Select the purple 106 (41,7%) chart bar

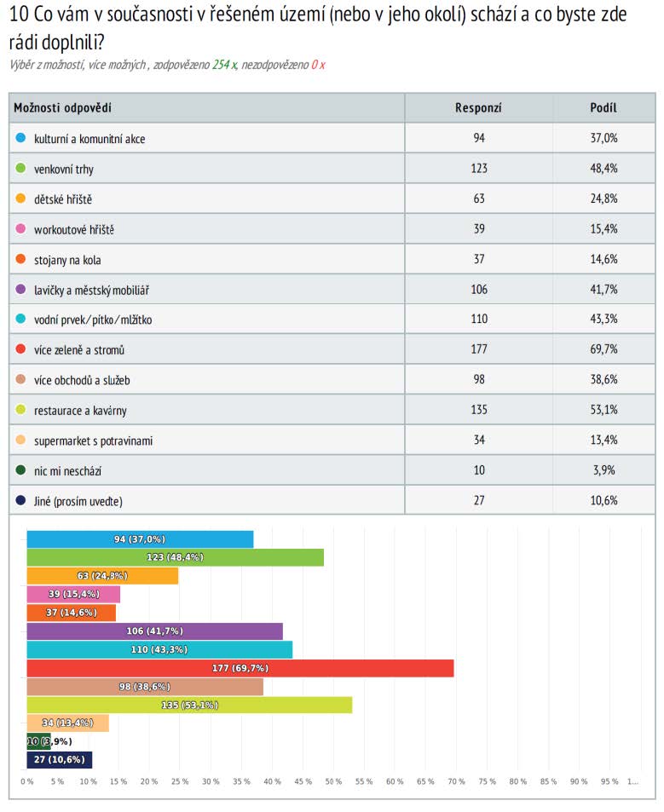(x=154, y=631)
